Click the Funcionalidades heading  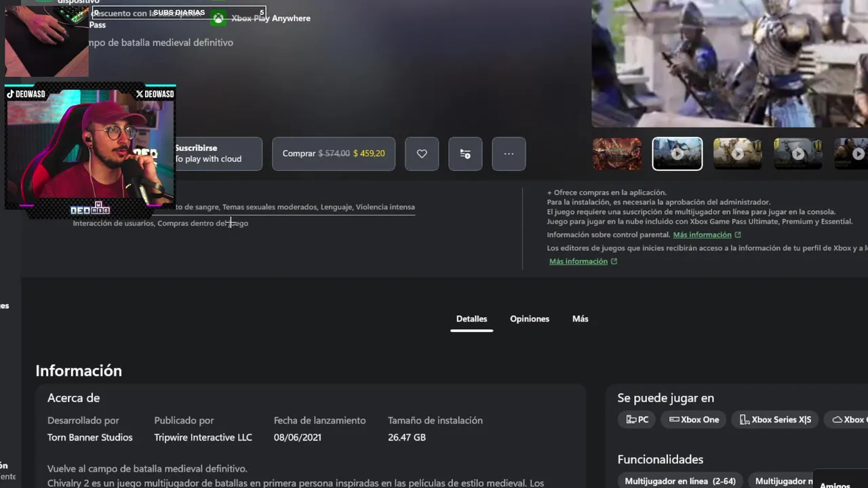click(660, 460)
